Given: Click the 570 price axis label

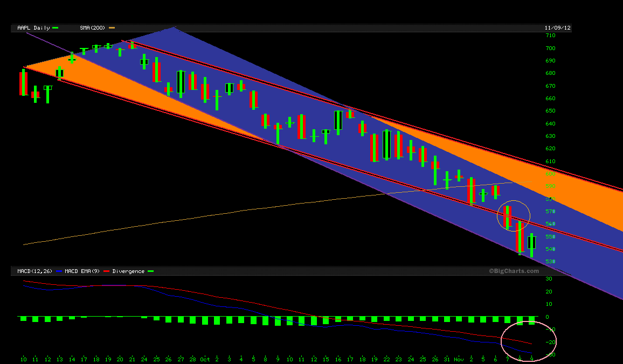Looking at the screenshot, I should tap(550, 212).
